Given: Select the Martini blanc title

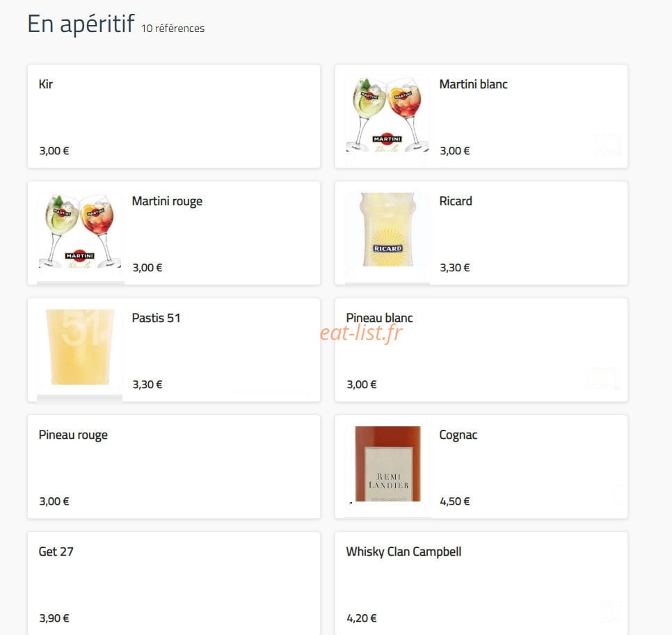Looking at the screenshot, I should coord(473,84).
